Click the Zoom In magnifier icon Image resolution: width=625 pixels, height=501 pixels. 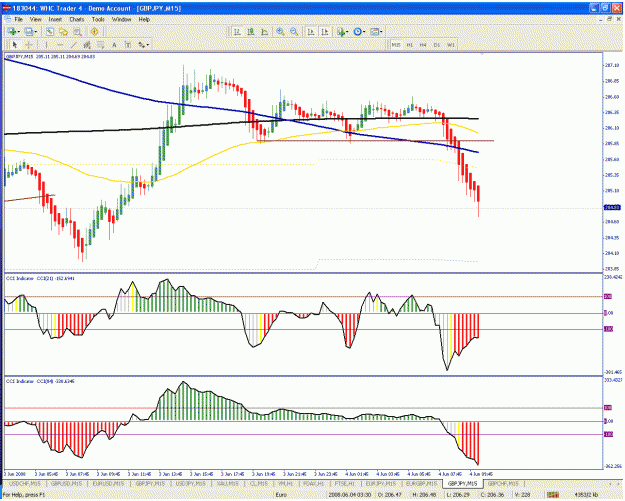tap(280, 31)
